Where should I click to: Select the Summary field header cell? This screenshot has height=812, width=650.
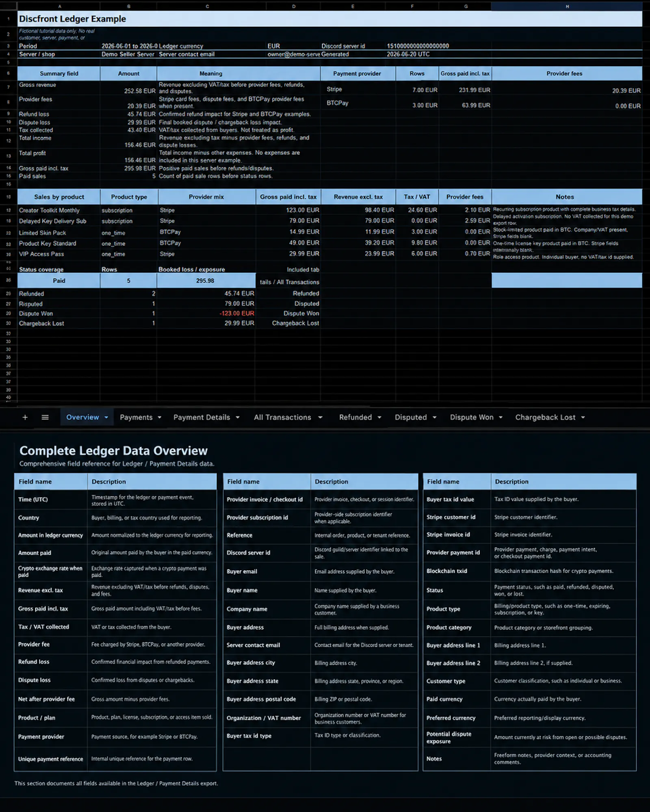point(59,74)
